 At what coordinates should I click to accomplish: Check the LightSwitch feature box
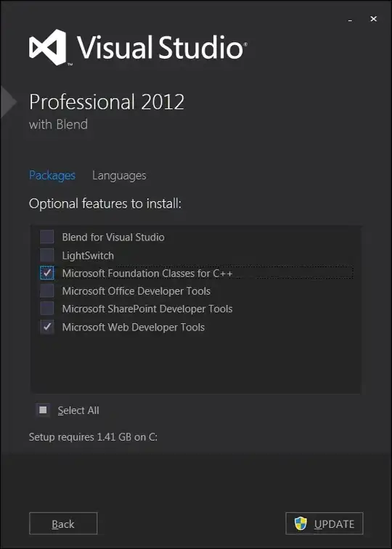[46, 255]
